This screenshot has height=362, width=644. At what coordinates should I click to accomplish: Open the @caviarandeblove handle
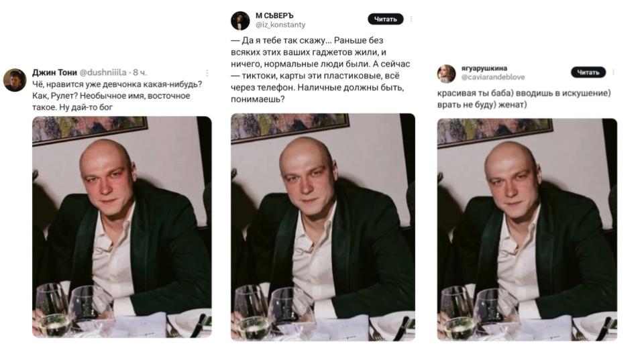493,77
